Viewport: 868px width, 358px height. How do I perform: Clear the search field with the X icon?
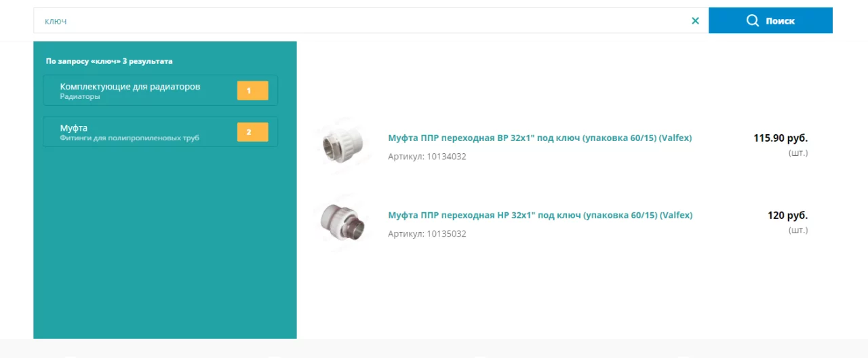click(695, 21)
